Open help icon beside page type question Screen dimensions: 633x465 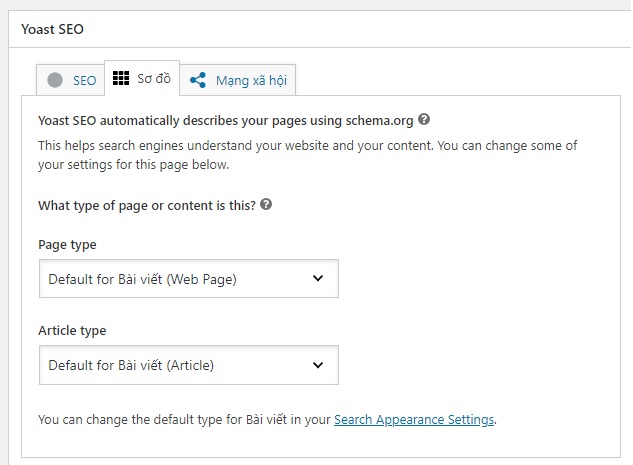coord(266,205)
